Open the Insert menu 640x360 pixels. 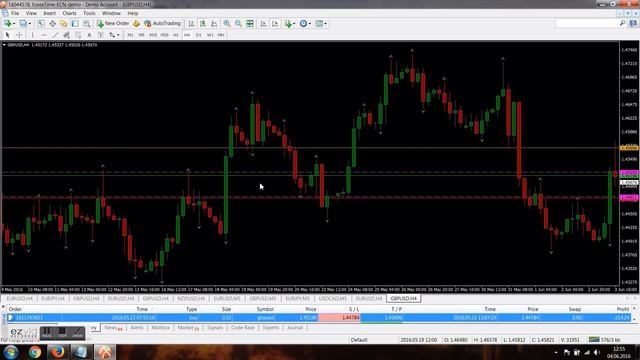click(49, 13)
